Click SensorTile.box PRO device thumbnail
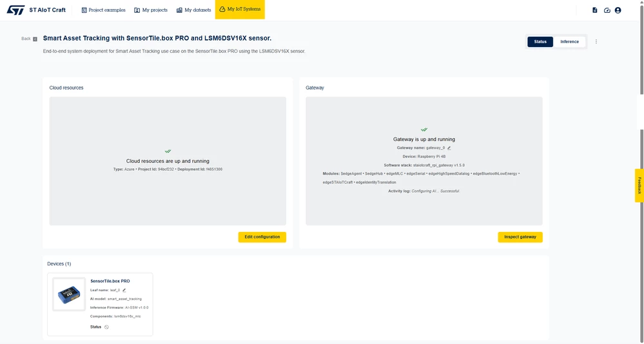644x344 pixels. click(x=69, y=294)
